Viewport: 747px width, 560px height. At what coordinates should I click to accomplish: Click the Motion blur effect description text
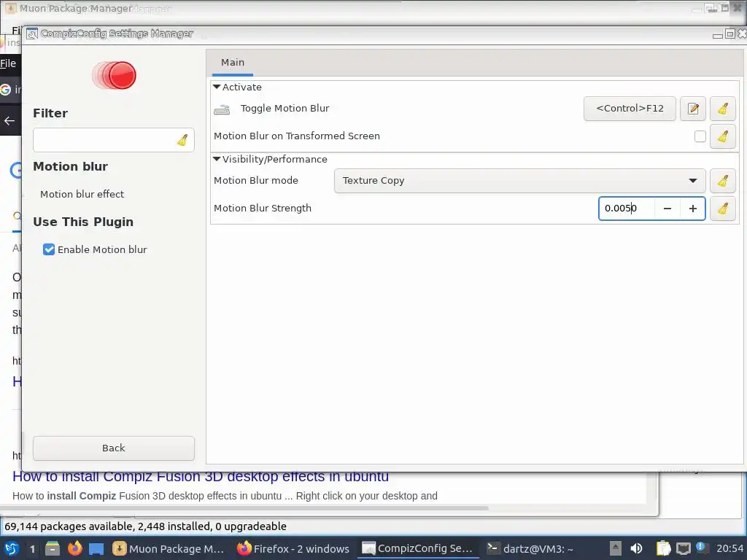coord(82,194)
